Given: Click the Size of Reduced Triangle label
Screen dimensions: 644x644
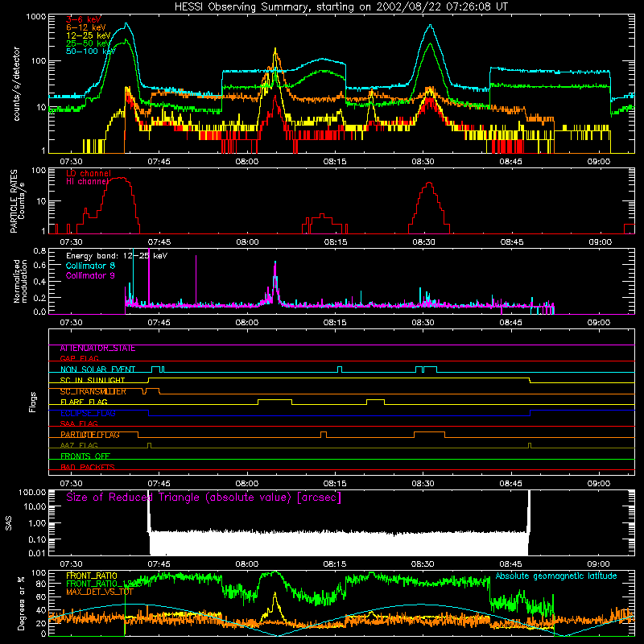Looking at the screenshot, I should click(x=204, y=497).
